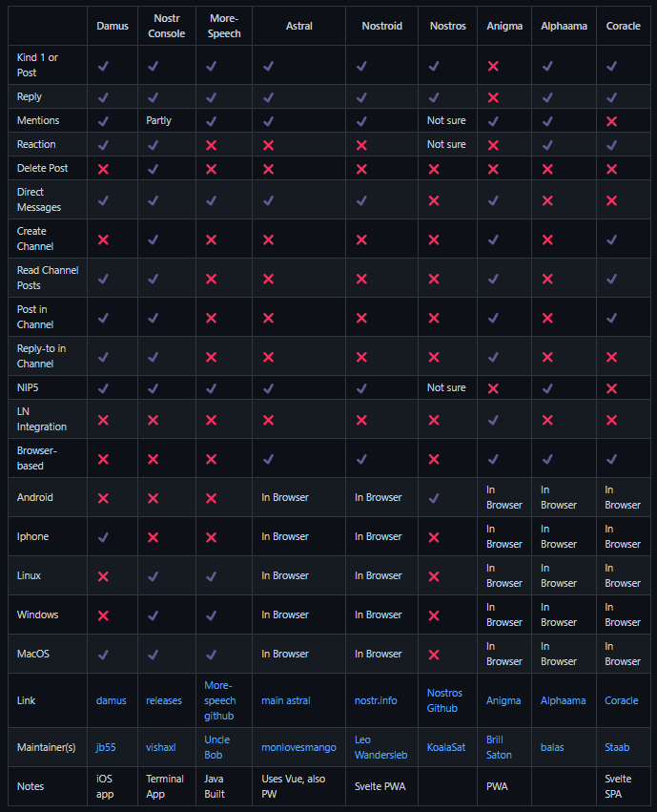Click the checkmark for Astral Browser-based
Screen dimensions: 657x812
pyautogui.click(x=268, y=459)
